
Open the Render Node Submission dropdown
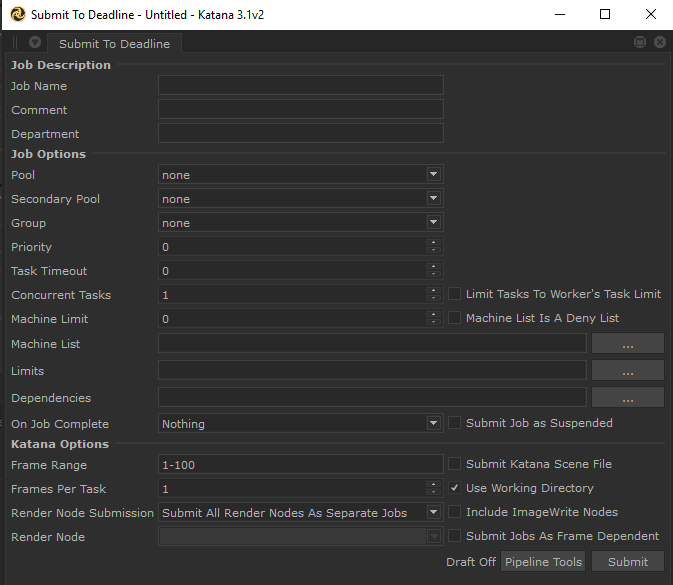coord(300,513)
